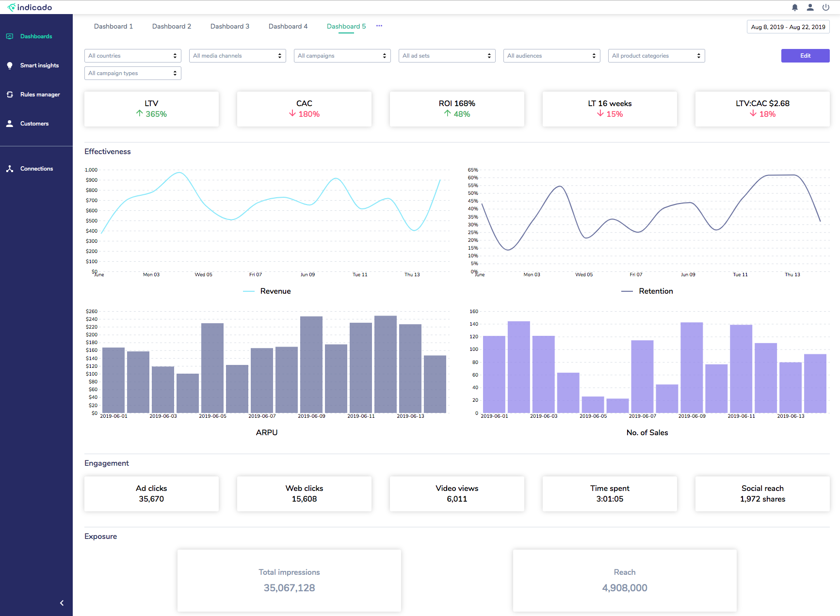Click the notifications bell icon

(795, 7)
